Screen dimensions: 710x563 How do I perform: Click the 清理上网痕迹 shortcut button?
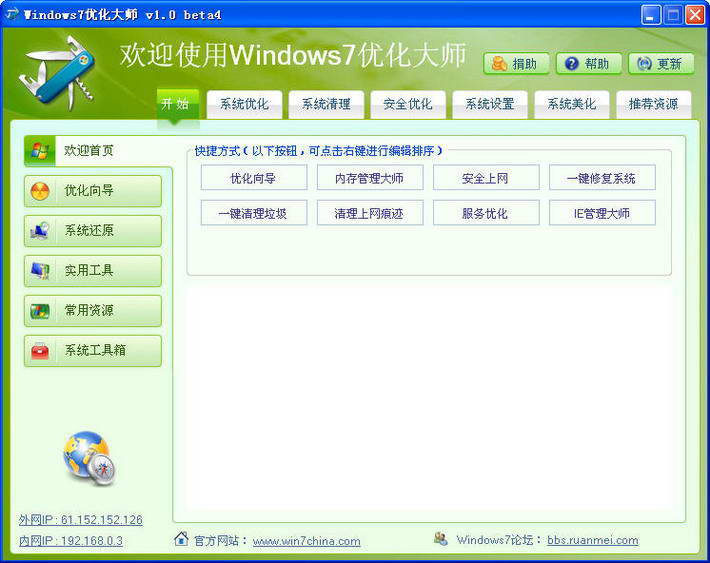point(370,213)
